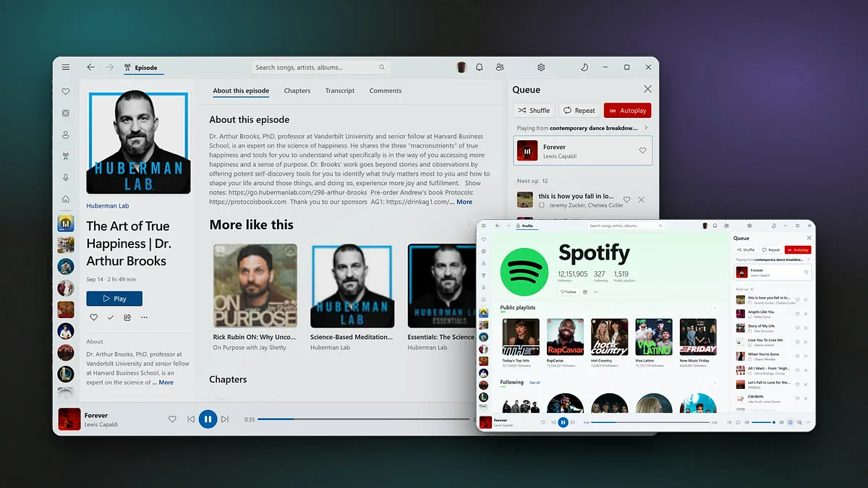This screenshot has height=488, width=868.
Task: Expand episode description with More link
Action: pos(464,202)
